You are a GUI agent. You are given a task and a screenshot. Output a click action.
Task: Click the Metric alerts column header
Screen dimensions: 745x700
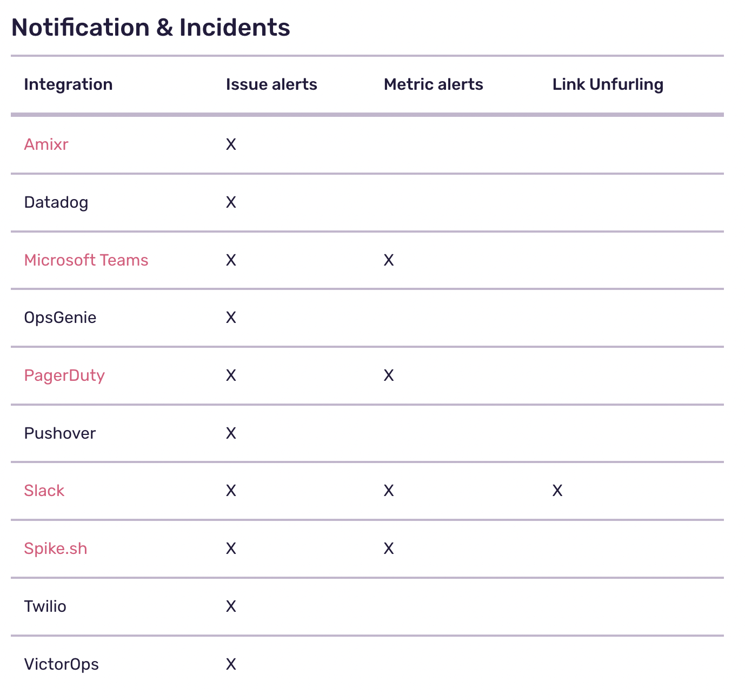433,84
